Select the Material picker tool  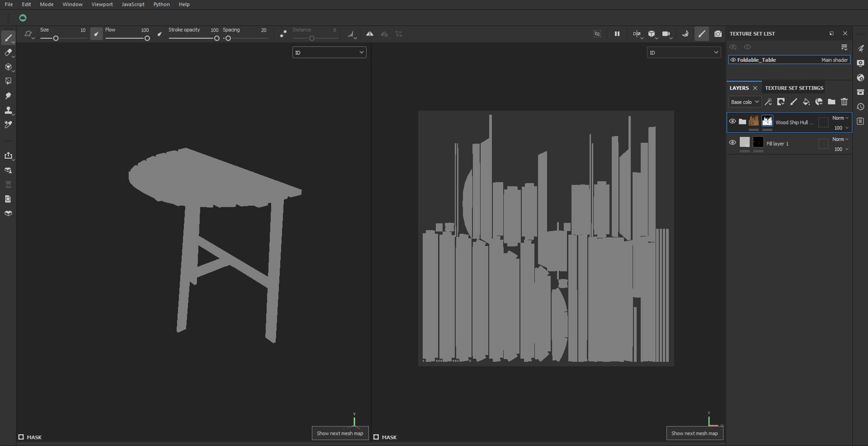click(x=8, y=125)
